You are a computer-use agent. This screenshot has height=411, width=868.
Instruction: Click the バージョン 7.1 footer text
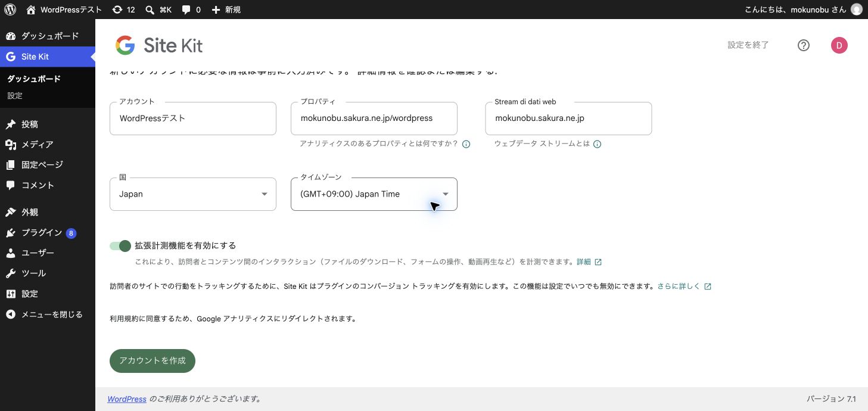click(831, 399)
